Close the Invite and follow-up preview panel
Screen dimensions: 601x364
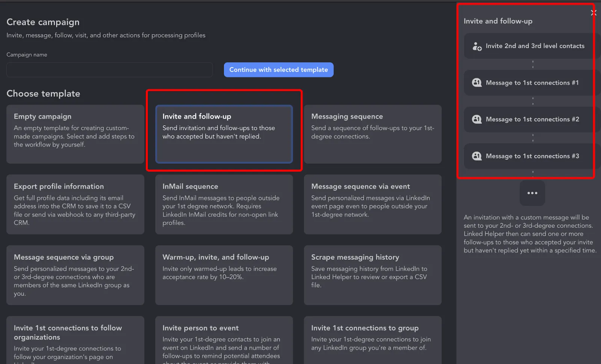[593, 13]
